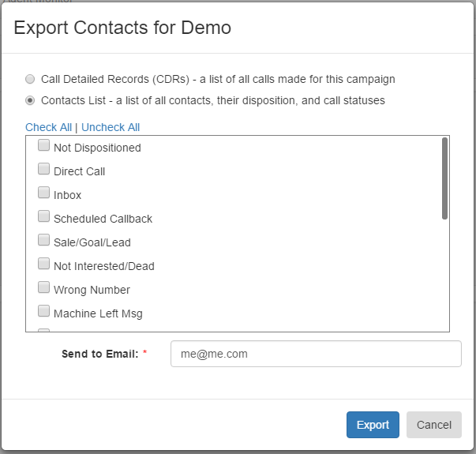The image size is (476, 454).
Task: Click the Export Contacts for Demo heading
Action: [122, 28]
